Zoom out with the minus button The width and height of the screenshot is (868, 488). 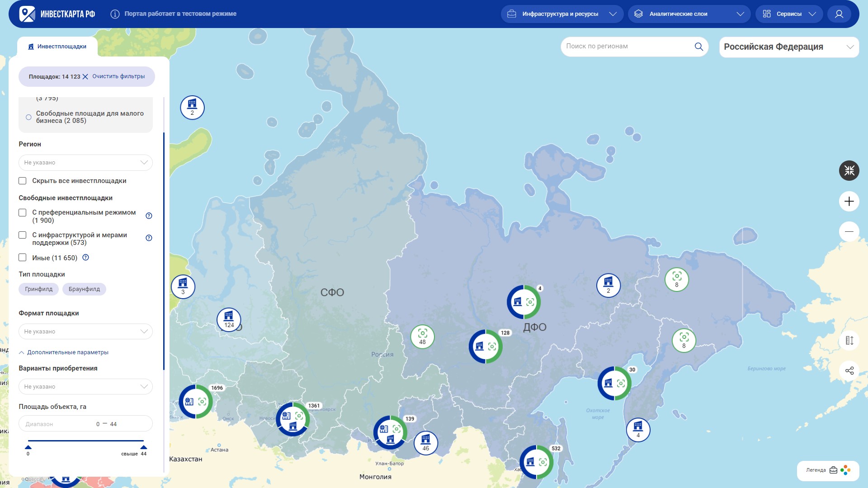[849, 232]
